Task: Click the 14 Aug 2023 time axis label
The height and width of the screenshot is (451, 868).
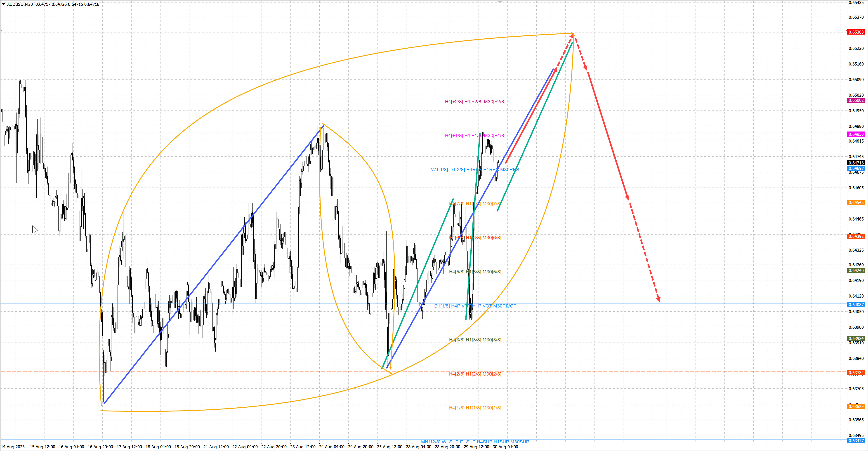Action: point(13,447)
